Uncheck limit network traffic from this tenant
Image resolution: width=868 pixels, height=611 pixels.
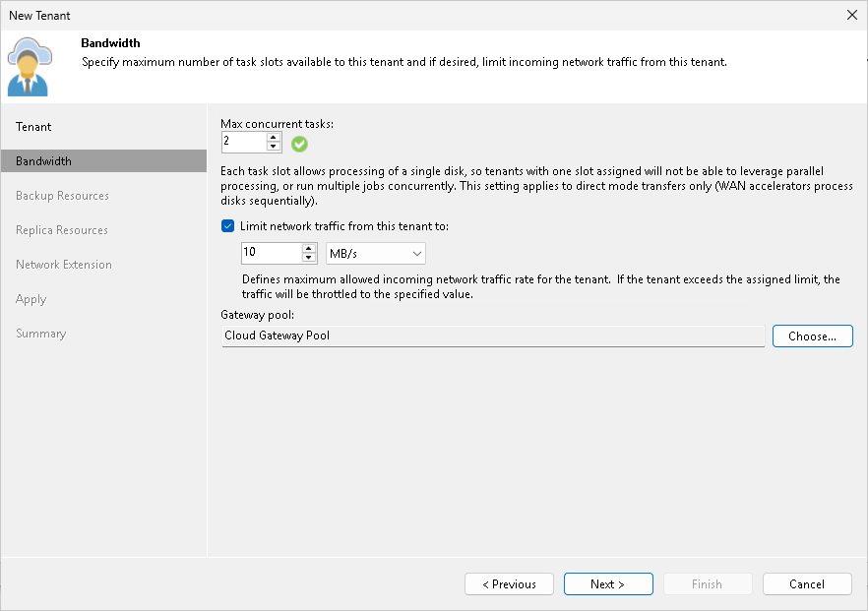pos(227,225)
